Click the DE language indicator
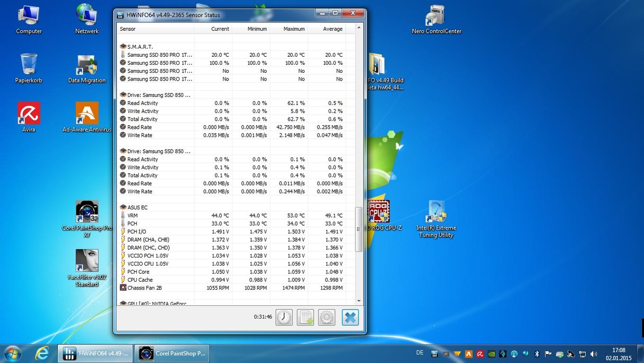Screen dimensions: 644x363 420,353
